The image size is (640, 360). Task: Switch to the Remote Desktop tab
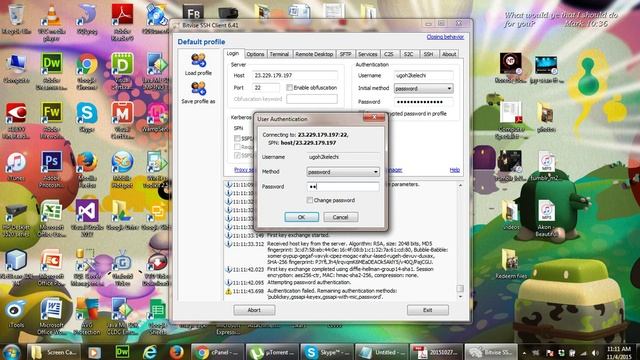[x=314, y=54]
